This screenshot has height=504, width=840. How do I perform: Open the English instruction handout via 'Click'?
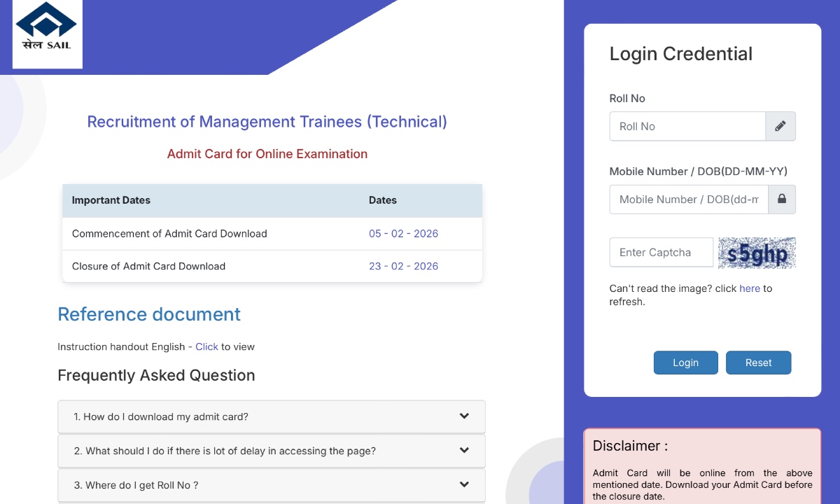pyautogui.click(x=206, y=346)
